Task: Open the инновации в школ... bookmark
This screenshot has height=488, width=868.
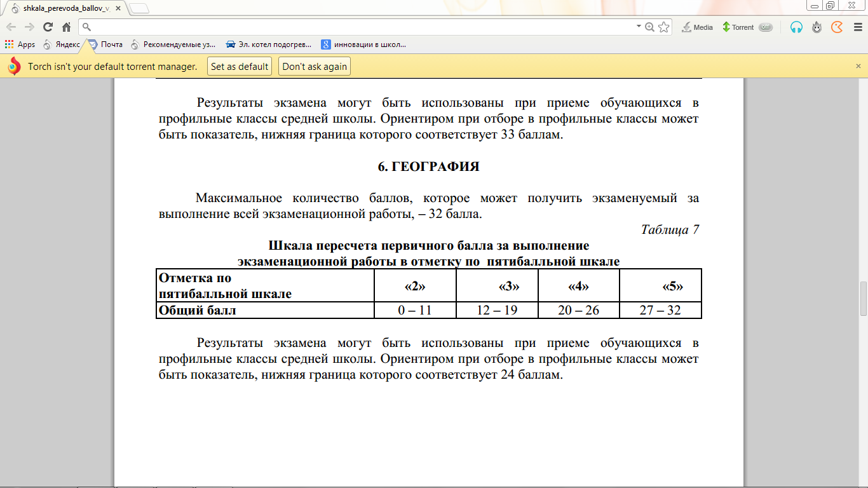Action: [363, 44]
